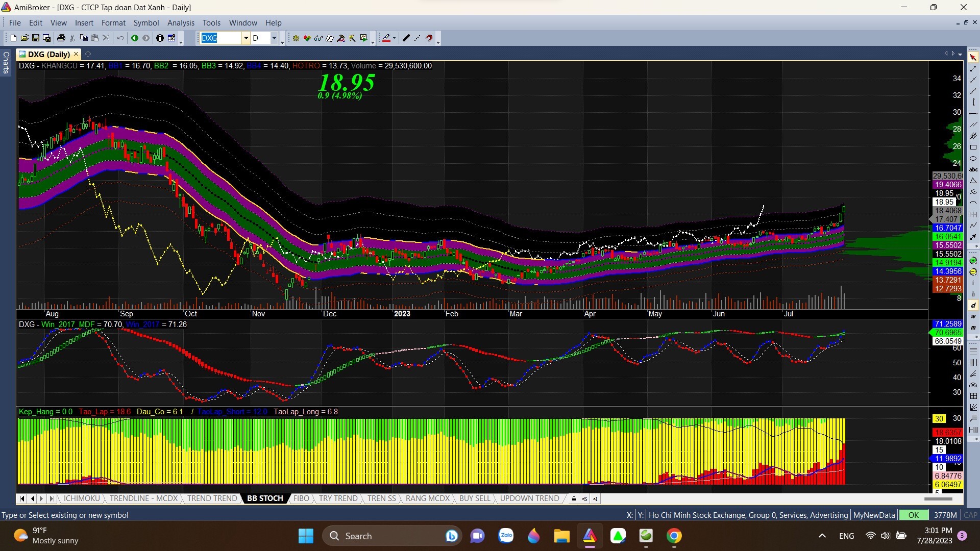
Task: Click the Print icon in toolbar
Action: pyautogui.click(x=61, y=38)
